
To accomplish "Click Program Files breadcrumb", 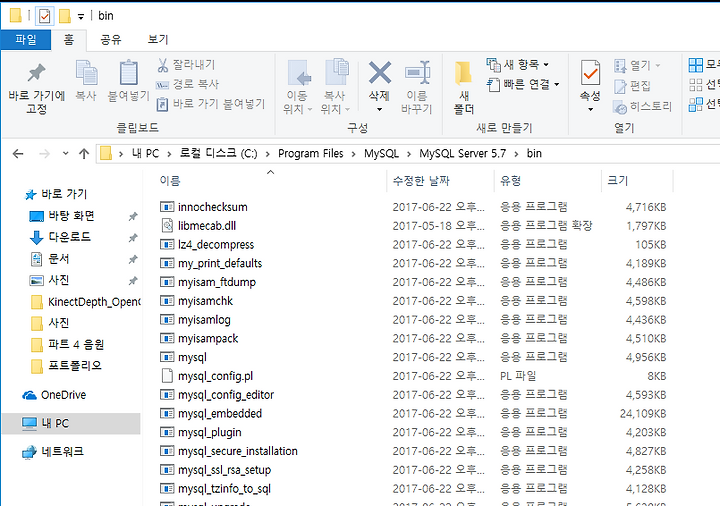I will point(310,153).
